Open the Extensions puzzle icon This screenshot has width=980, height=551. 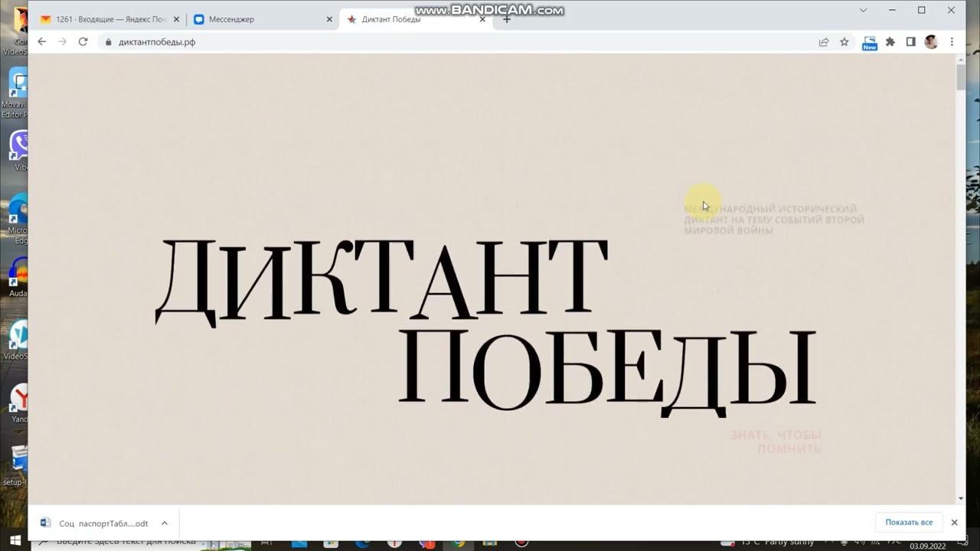tap(890, 42)
